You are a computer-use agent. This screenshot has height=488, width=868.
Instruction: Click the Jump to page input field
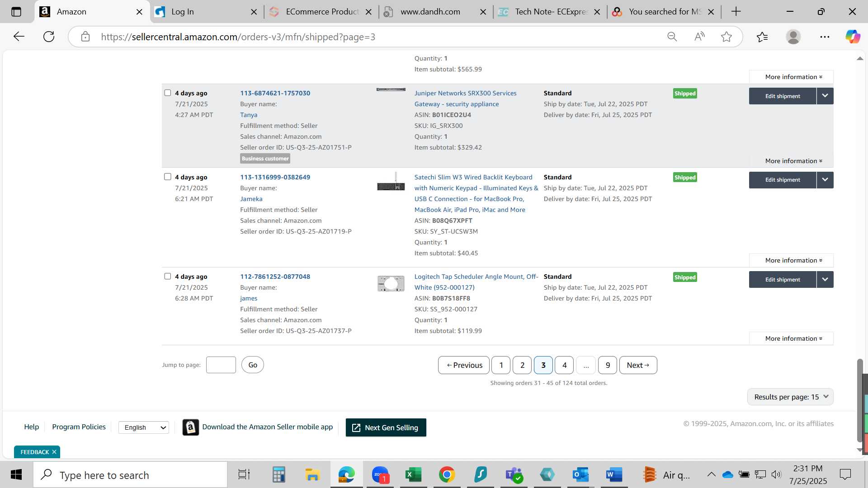pos(221,365)
